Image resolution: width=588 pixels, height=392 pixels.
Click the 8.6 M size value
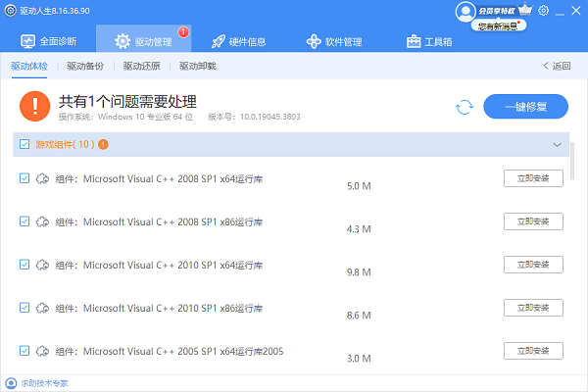(359, 316)
